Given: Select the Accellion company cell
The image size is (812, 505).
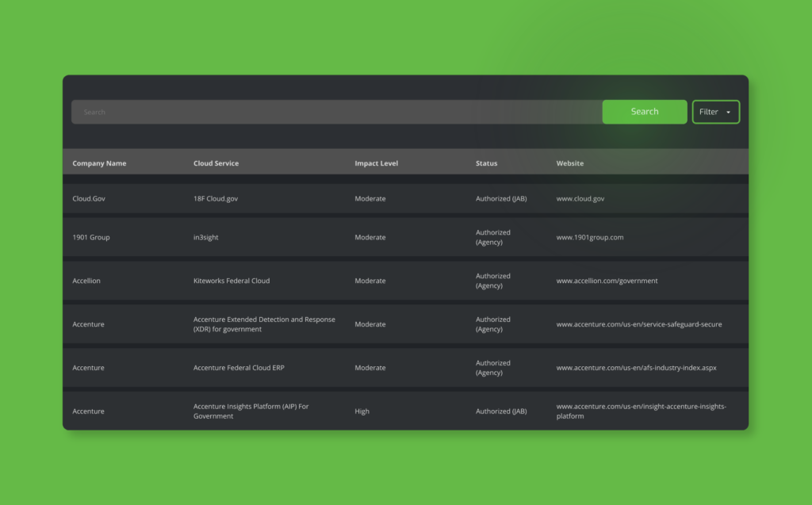Looking at the screenshot, I should coord(86,281).
